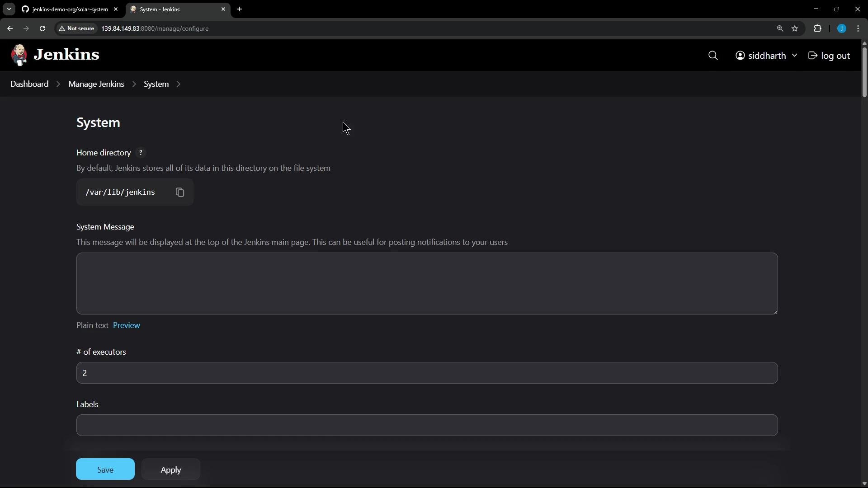
Task: Go to the Dashboard breadcrumb
Action: (x=29, y=84)
